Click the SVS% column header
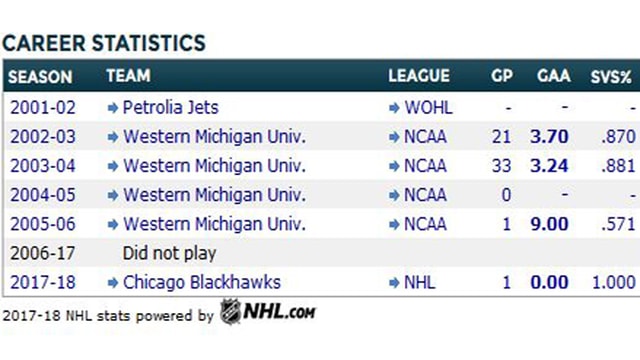The height and width of the screenshot is (360, 640). [611, 77]
